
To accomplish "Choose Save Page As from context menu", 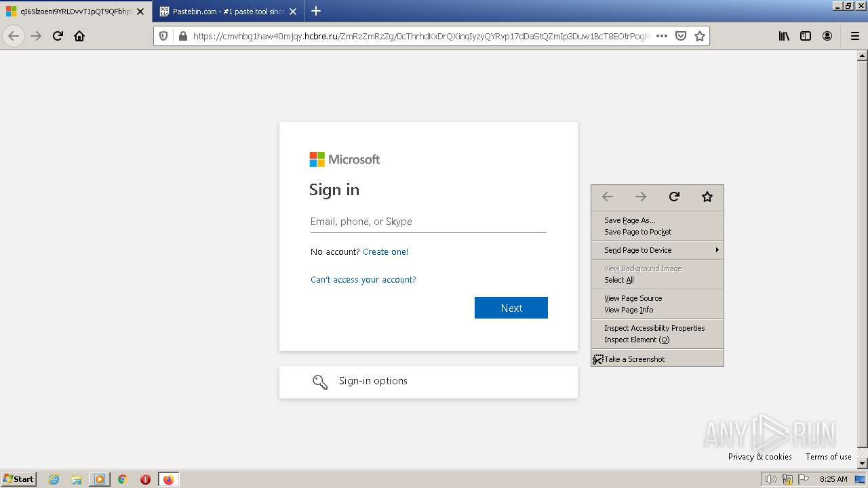I will click(657, 220).
